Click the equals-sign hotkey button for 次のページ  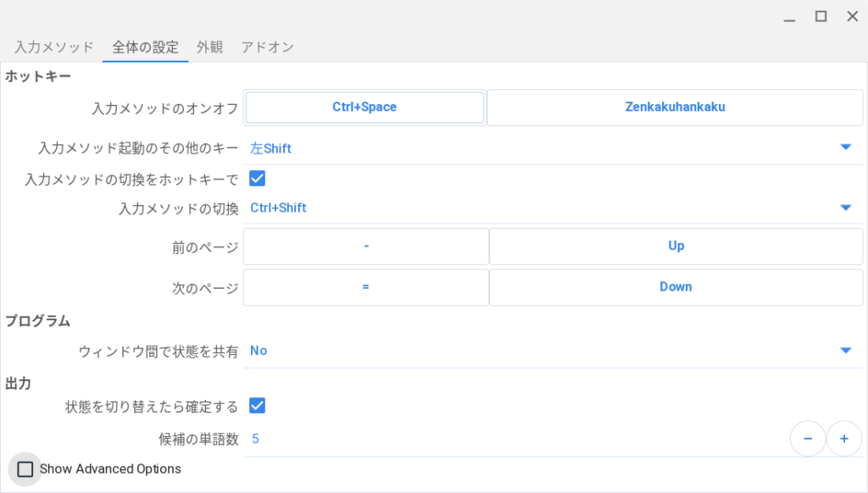pos(366,287)
